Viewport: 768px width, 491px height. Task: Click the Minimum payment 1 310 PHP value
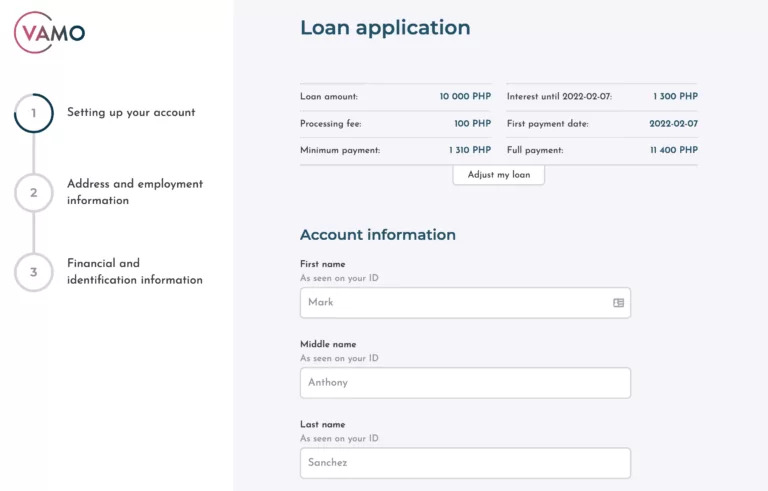(x=470, y=150)
